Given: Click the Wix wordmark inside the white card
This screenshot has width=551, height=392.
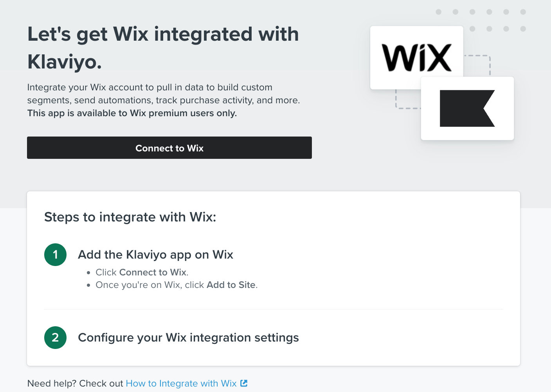Looking at the screenshot, I should (x=416, y=58).
